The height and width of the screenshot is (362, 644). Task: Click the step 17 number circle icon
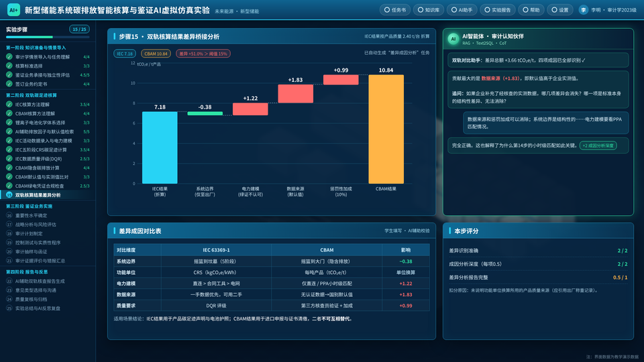(x=9, y=225)
